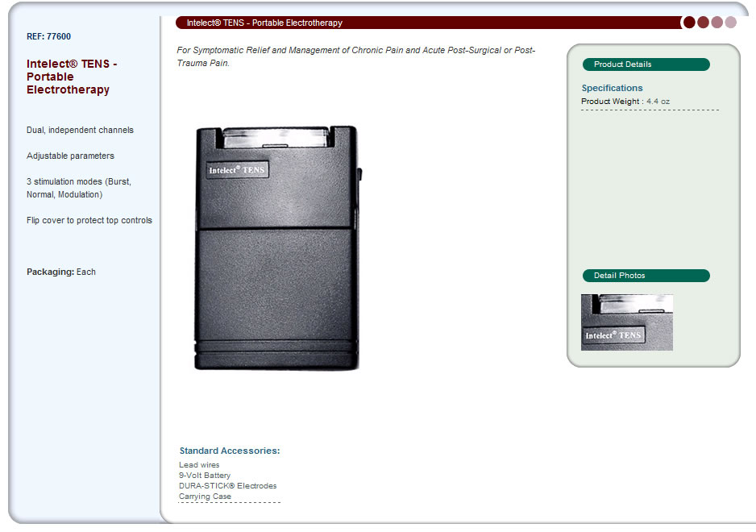The height and width of the screenshot is (532, 756).
Task: Click the Specifications heading
Action: (x=612, y=88)
